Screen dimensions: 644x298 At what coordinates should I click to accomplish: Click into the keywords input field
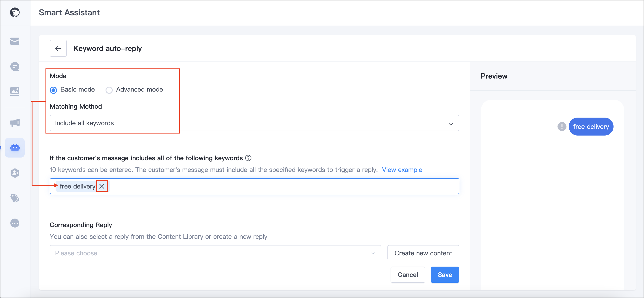click(x=254, y=186)
